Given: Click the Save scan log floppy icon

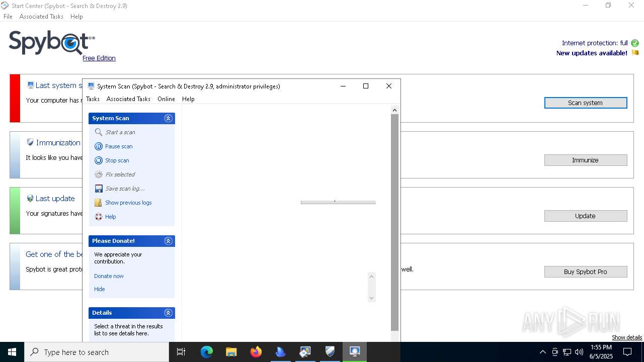Looking at the screenshot, I should pyautogui.click(x=99, y=189).
